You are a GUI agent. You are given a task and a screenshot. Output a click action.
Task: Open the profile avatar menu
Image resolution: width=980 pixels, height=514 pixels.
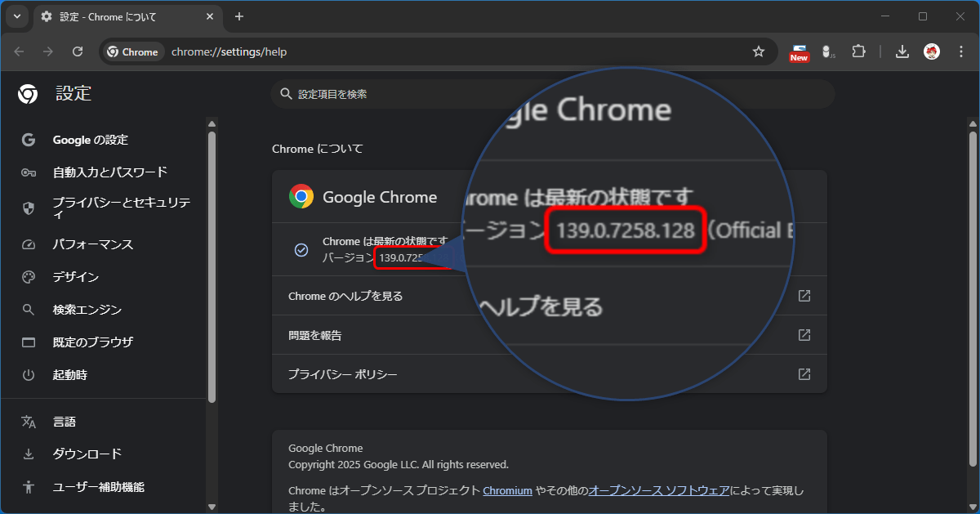[x=932, y=51]
